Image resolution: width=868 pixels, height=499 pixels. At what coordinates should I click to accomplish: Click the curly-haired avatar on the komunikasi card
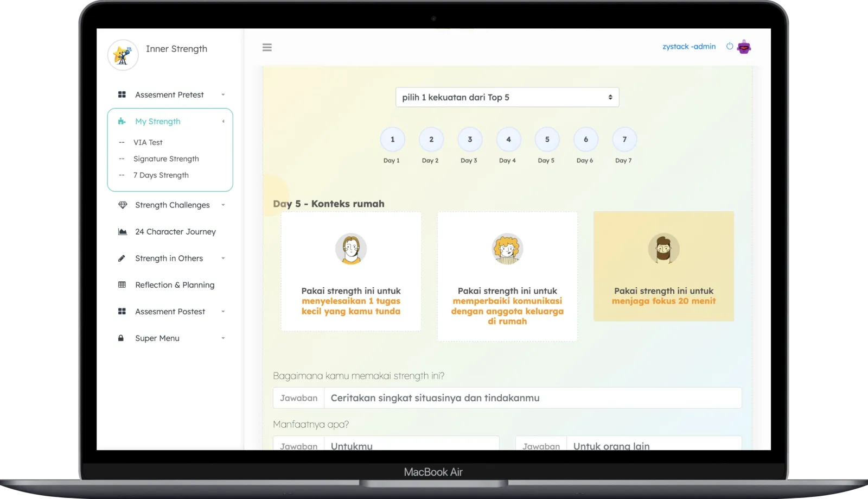507,249
